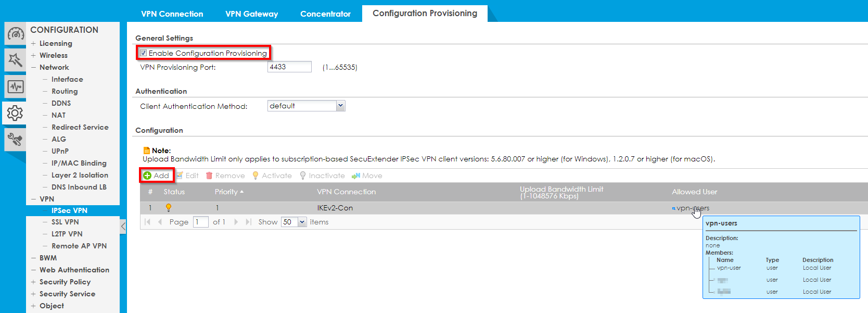Open the Dashboard gauge icon in sidebar
The height and width of the screenshot is (313, 868).
coord(15,34)
